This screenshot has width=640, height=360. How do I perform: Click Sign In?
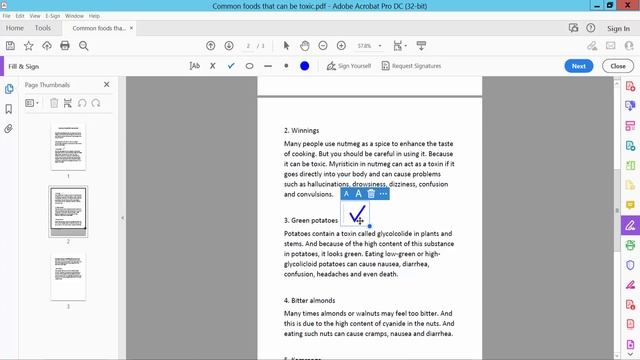[618, 29]
